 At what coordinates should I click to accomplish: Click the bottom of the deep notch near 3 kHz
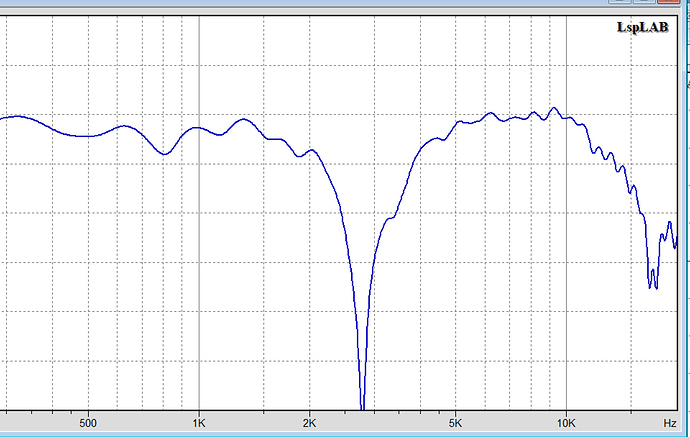point(362,400)
